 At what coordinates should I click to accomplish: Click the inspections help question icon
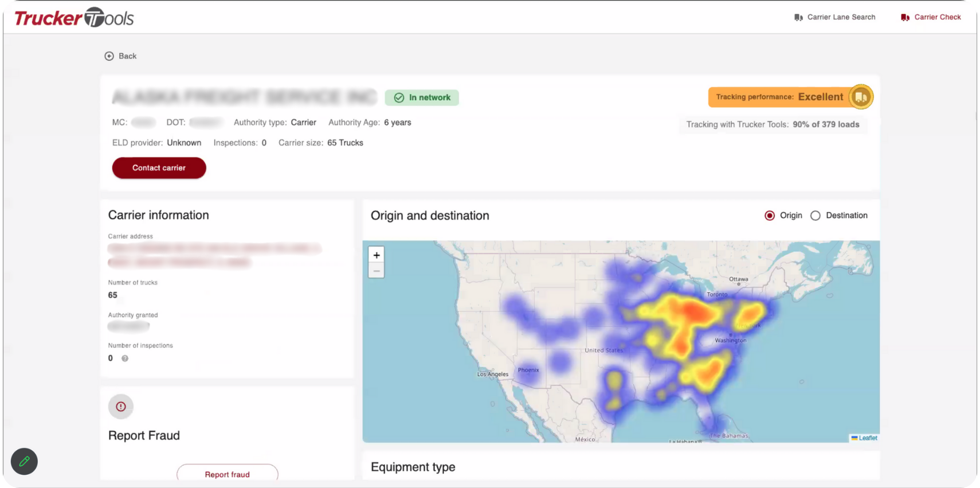click(x=125, y=358)
